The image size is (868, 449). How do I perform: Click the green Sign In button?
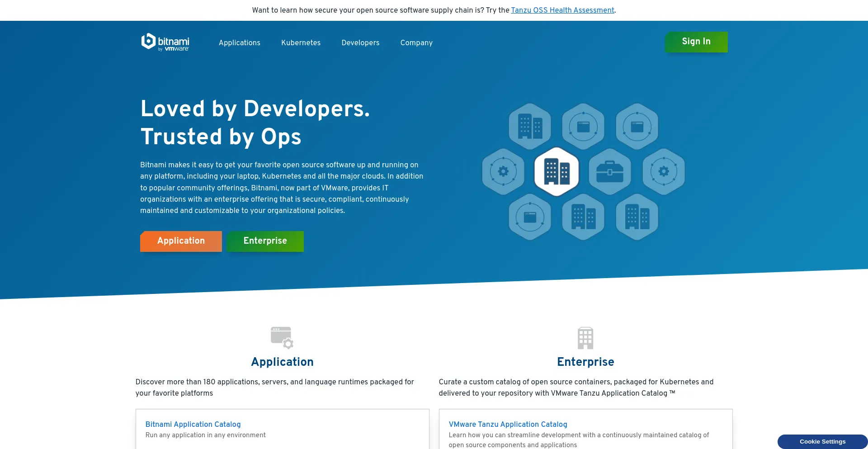(696, 42)
